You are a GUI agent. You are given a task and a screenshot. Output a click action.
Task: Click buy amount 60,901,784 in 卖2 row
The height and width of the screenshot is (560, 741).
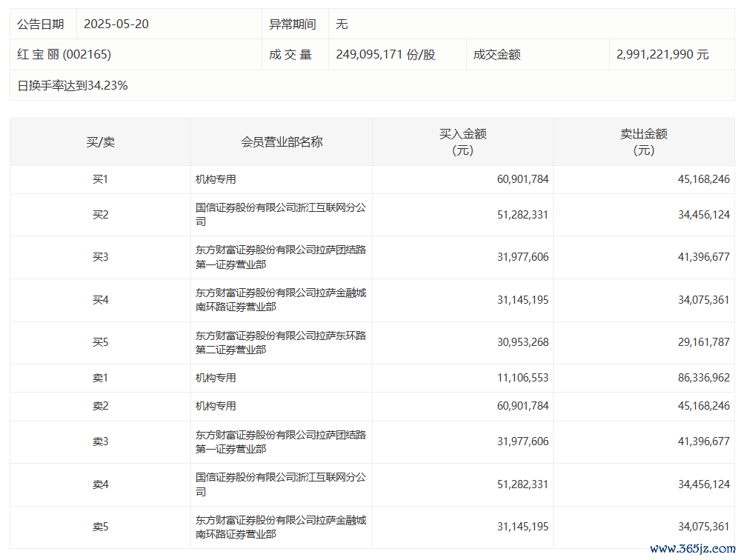click(x=522, y=406)
